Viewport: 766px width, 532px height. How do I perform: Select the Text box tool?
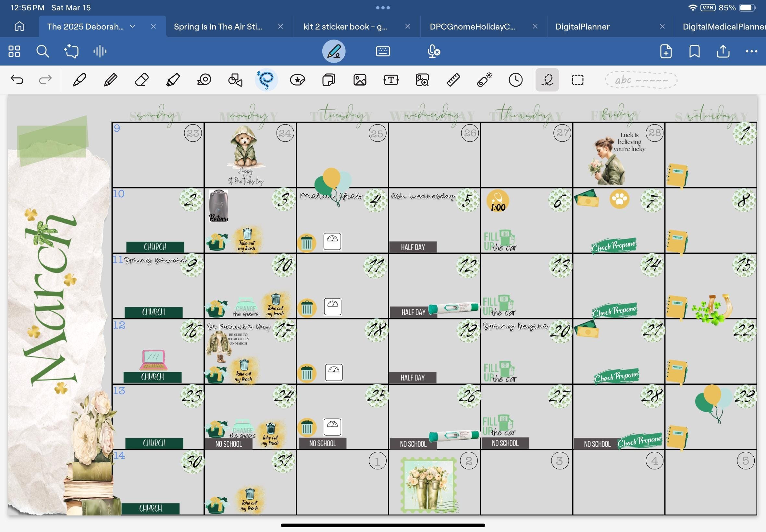[391, 80]
